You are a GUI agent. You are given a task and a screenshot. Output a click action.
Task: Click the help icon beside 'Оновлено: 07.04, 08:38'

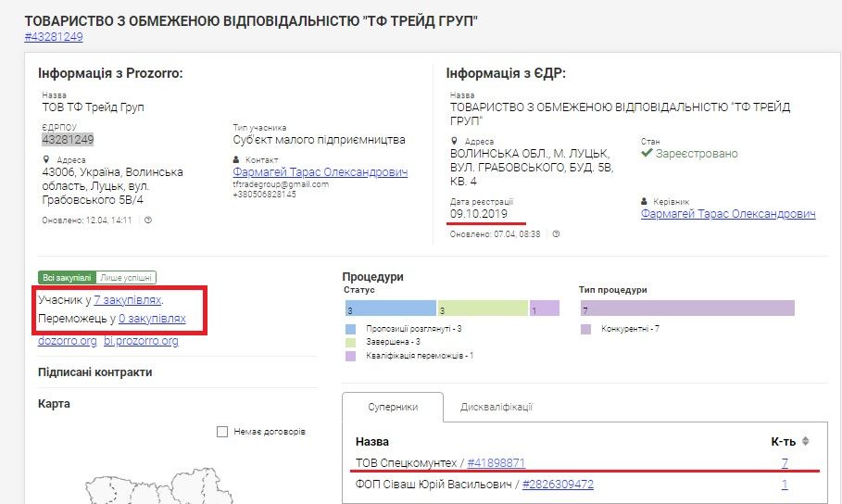pyautogui.click(x=557, y=233)
